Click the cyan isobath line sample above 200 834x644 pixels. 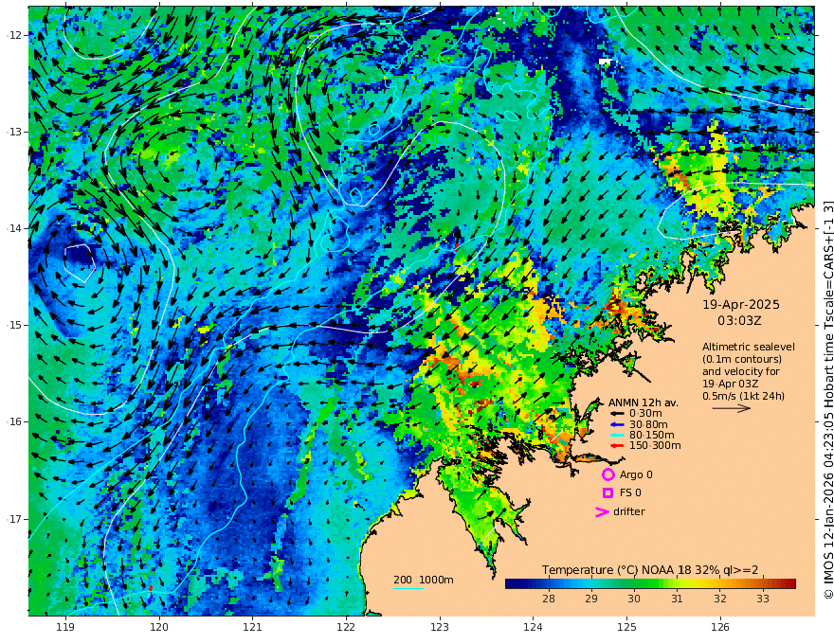tap(408, 588)
